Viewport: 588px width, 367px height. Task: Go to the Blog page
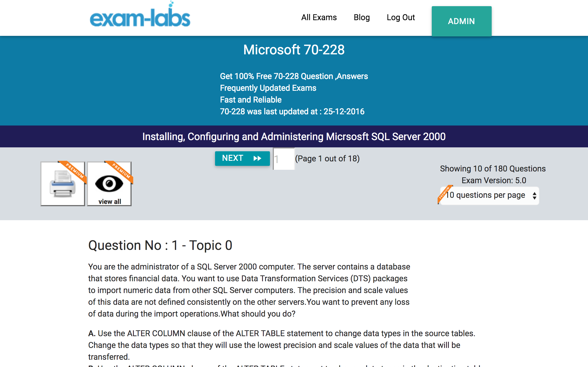(x=362, y=17)
